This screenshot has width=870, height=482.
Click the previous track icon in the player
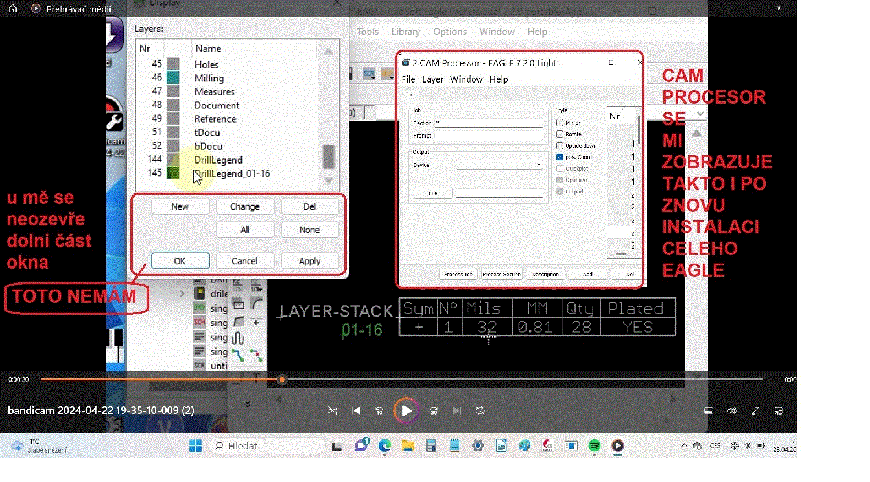(355, 410)
